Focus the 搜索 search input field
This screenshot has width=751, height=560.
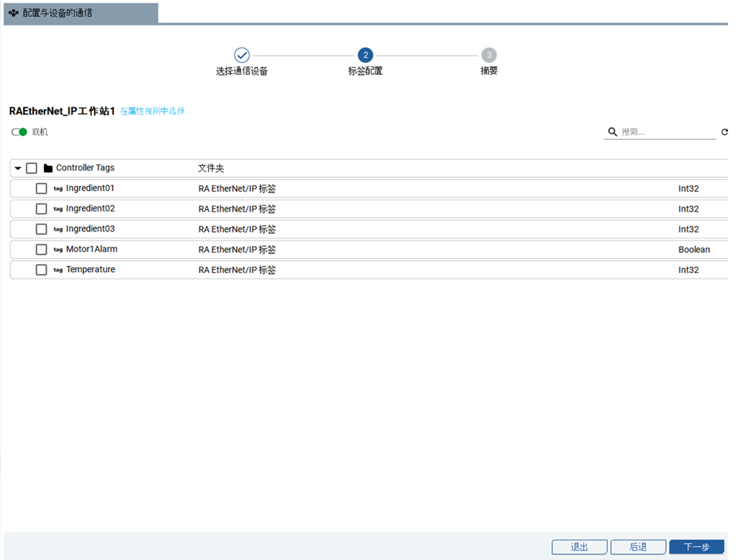(666, 132)
